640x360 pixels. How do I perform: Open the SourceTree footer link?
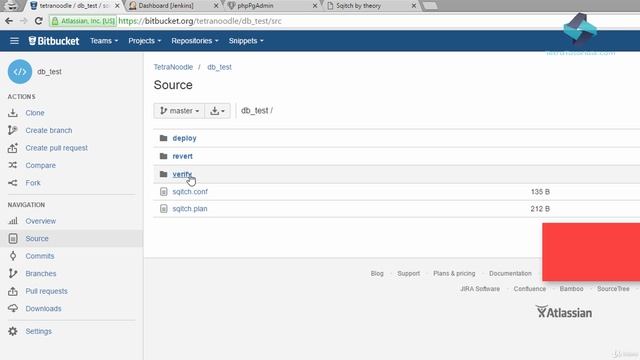coord(613,289)
